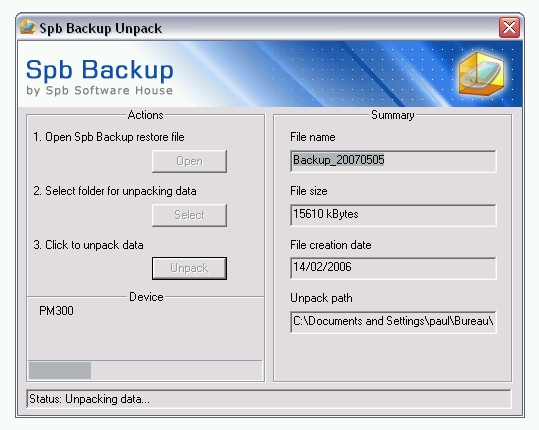Click the File creation date field 14/02/2006
Image resolution: width=539 pixels, height=430 pixels.
click(393, 268)
